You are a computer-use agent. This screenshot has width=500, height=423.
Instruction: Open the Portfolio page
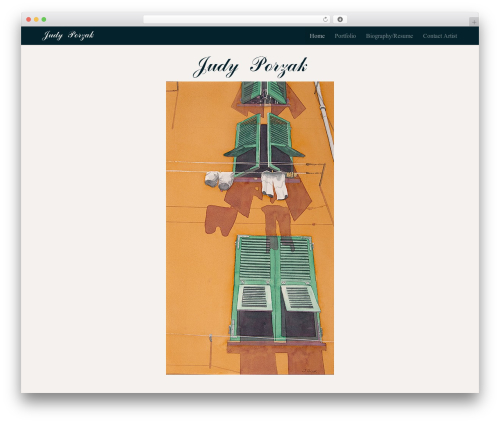tap(345, 36)
